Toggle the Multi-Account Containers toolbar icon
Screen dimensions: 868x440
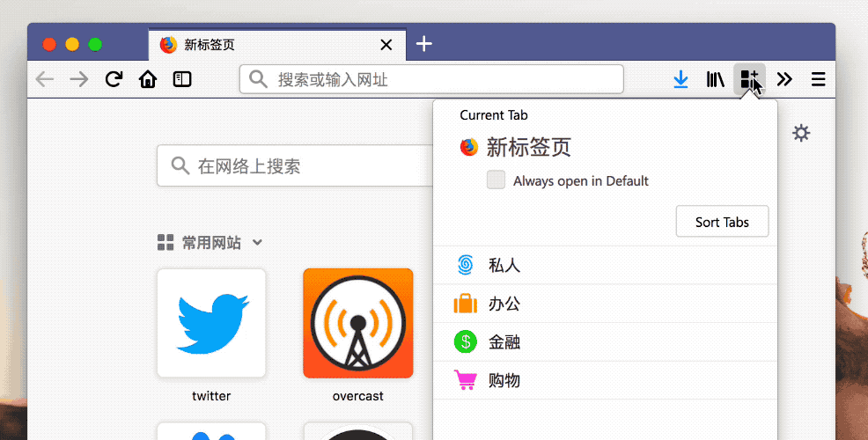(x=749, y=79)
